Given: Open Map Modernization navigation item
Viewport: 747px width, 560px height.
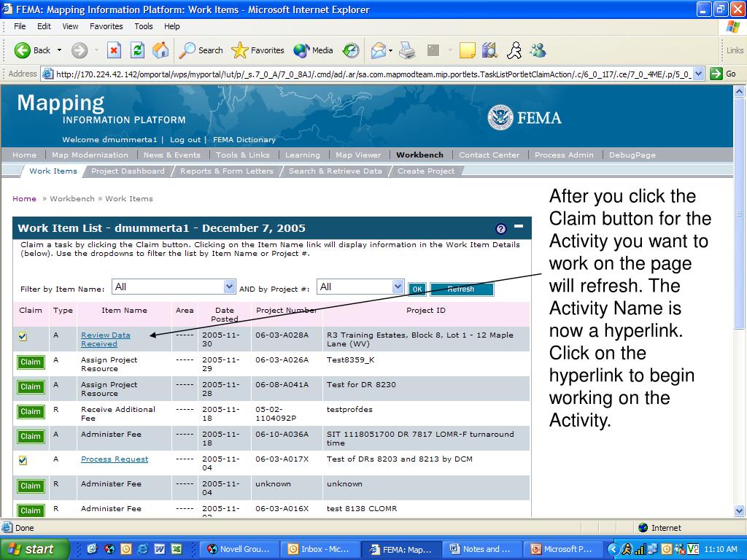Looking at the screenshot, I should click(90, 155).
